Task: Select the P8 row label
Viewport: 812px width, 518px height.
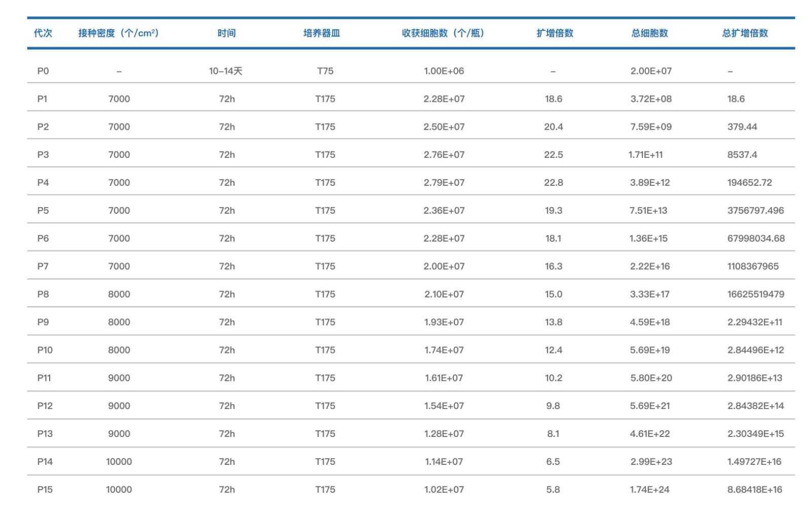Action: (x=43, y=294)
